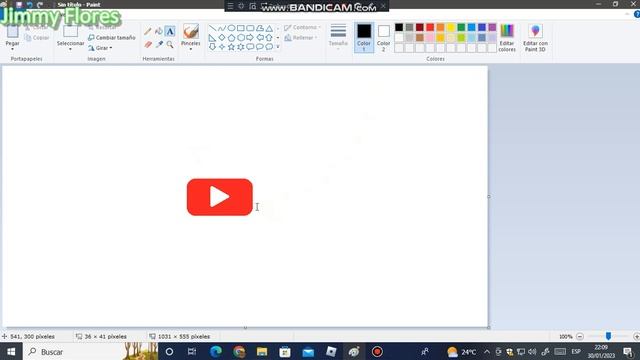Image resolution: width=640 pixels, height=360 pixels.
Task: Choose the up arrow shape
Action: (269, 38)
